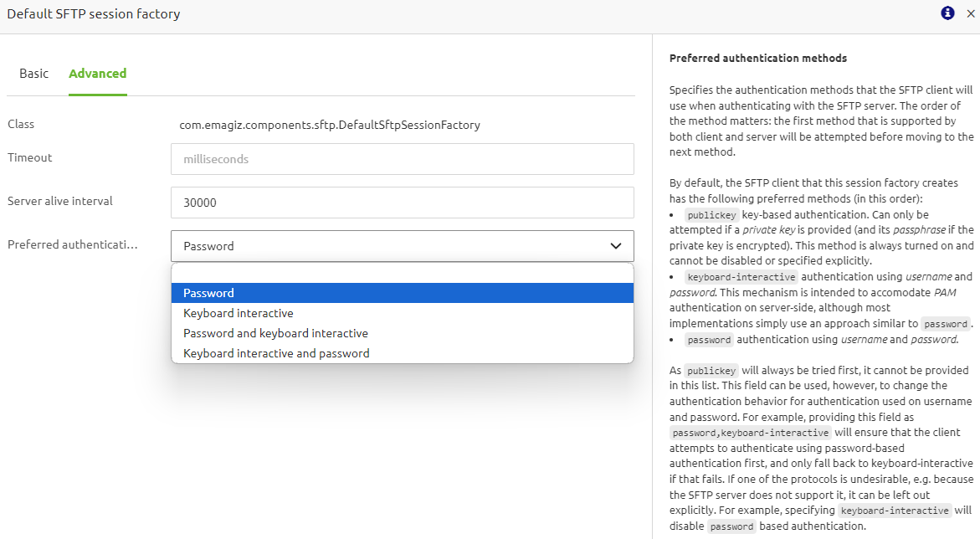Image resolution: width=980 pixels, height=539 pixels.
Task: Click the password,keyboard-interactive example snippet
Action: click(751, 433)
